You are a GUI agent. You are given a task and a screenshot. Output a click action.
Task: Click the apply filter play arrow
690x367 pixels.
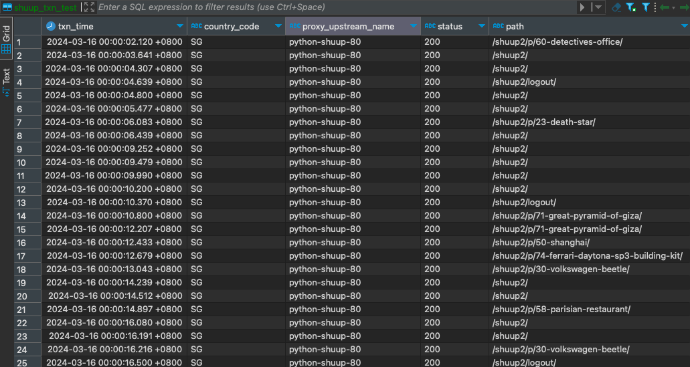pos(582,7)
